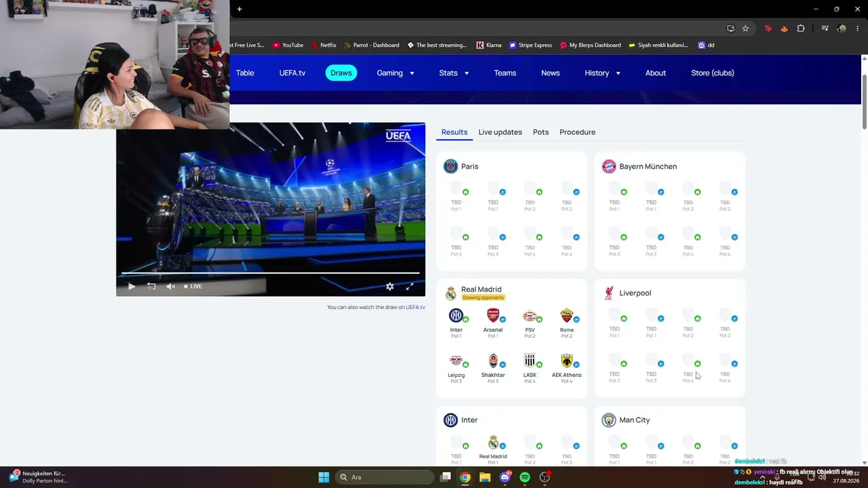Switch to the Results tab
868x488 pixels.
(x=454, y=132)
